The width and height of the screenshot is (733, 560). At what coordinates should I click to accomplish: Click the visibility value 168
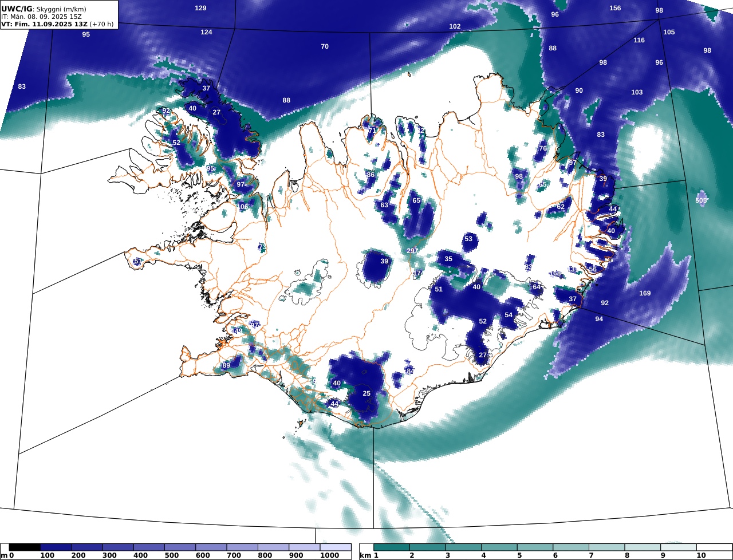tap(555, 273)
